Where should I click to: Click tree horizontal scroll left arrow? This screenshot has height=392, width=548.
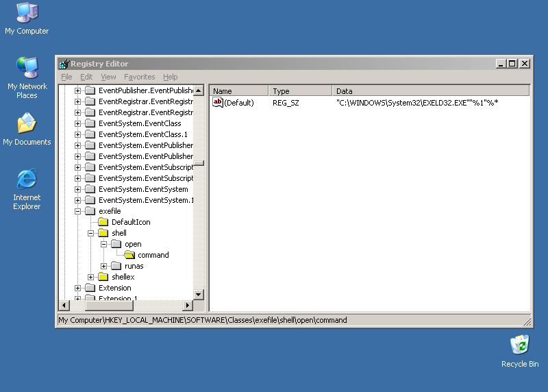click(x=64, y=305)
